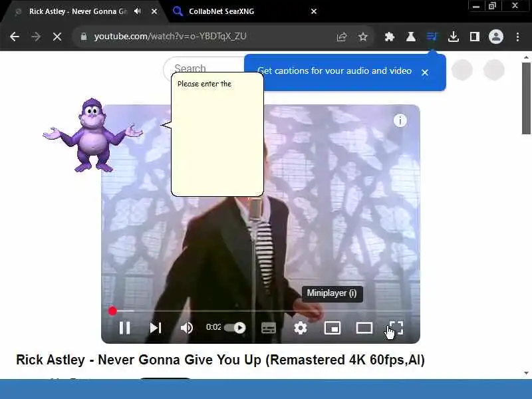Close the CollabNet SearXNG tab

pos(314,11)
